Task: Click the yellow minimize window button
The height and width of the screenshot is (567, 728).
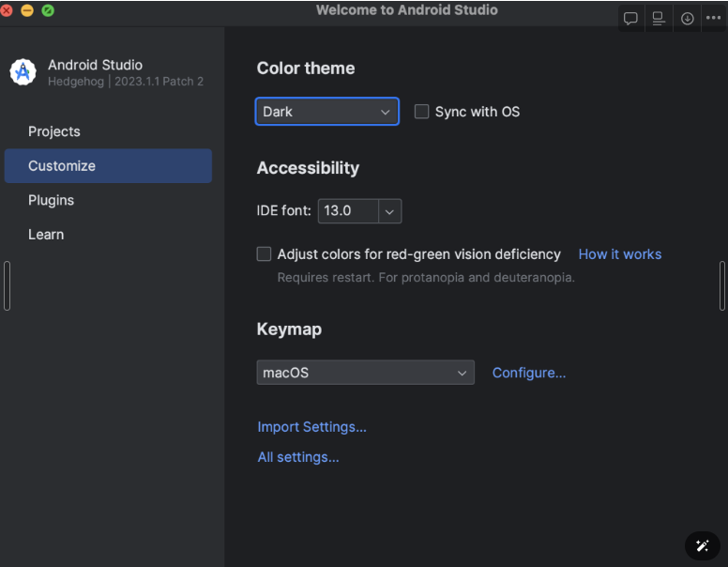Action: (27, 10)
